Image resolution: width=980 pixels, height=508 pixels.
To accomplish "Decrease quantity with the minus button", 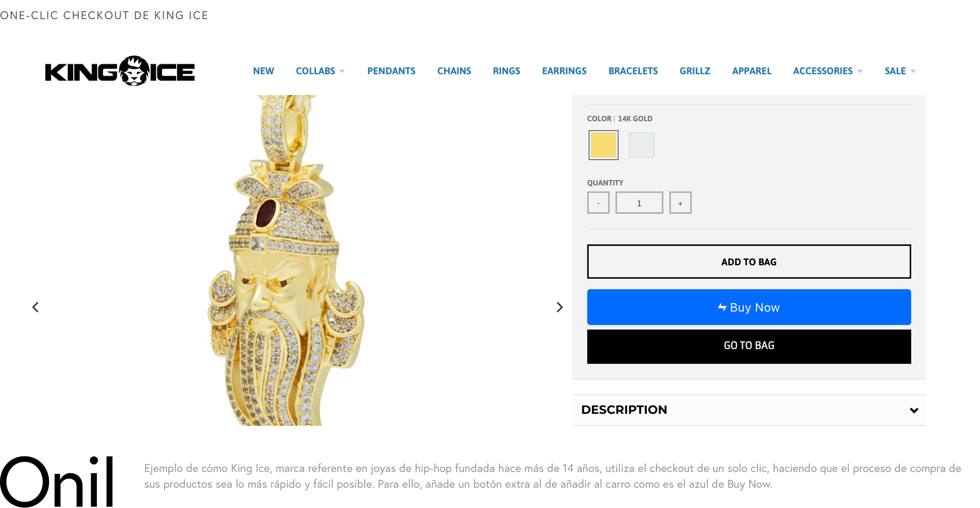I will click(x=598, y=203).
